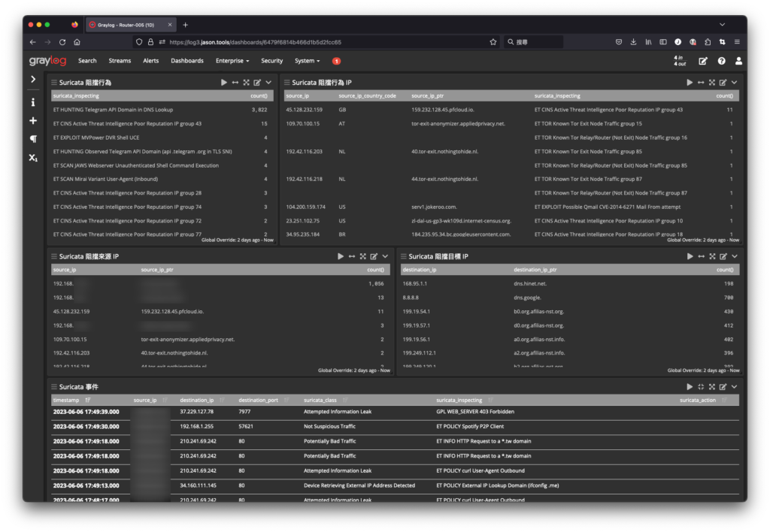This screenshot has height=532, width=770.
Task: Click GPL WEB_SERVER 403 Forbidden event
Action: [x=475, y=412]
